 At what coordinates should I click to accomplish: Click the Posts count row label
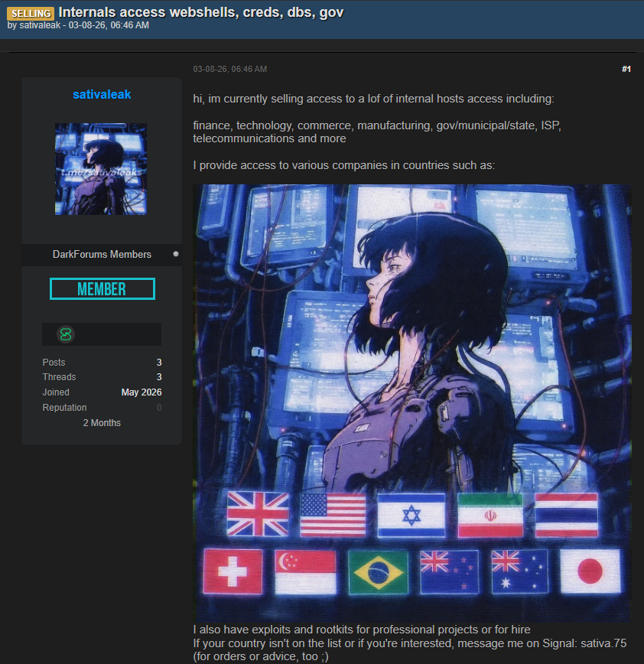(54, 363)
